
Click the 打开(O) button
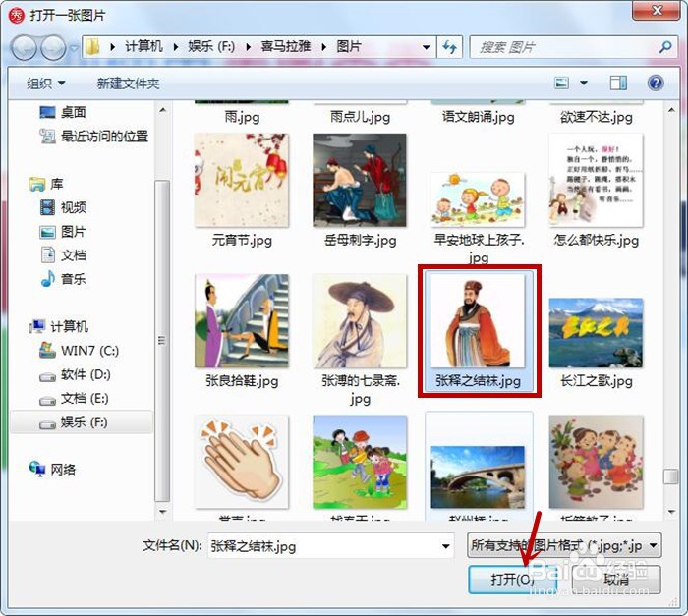pyautogui.click(x=512, y=580)
